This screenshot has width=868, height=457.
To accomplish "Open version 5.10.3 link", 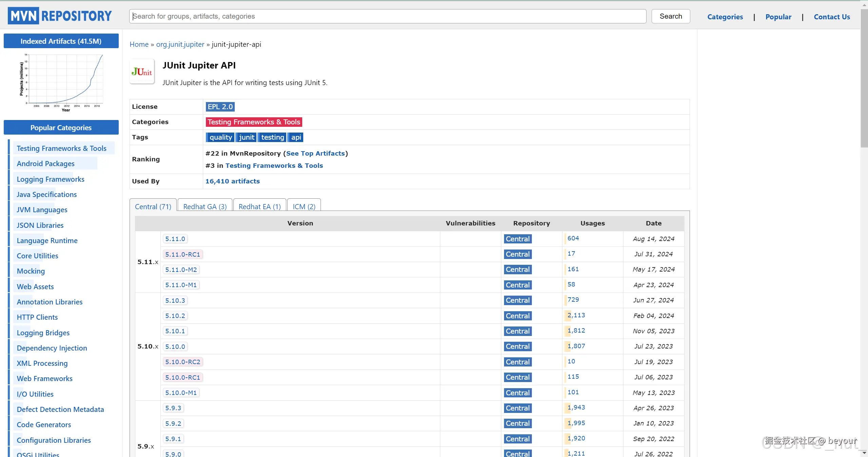I will click(175, 300).
